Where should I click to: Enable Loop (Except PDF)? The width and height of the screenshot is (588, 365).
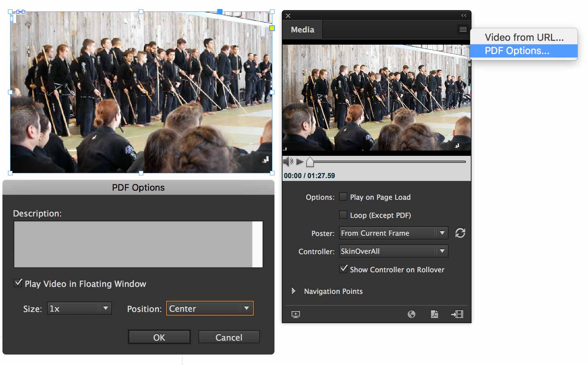point(343,215)
